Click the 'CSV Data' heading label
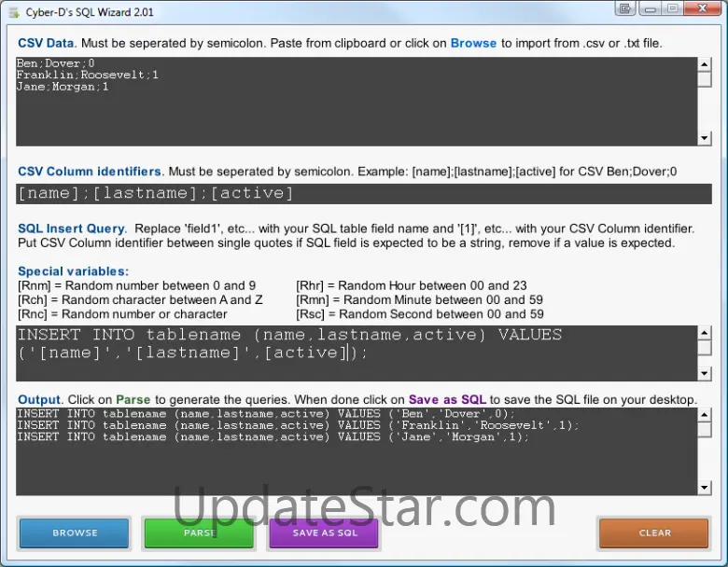The width and height of the screenshot is (728, 567). (x=46, y=43)
